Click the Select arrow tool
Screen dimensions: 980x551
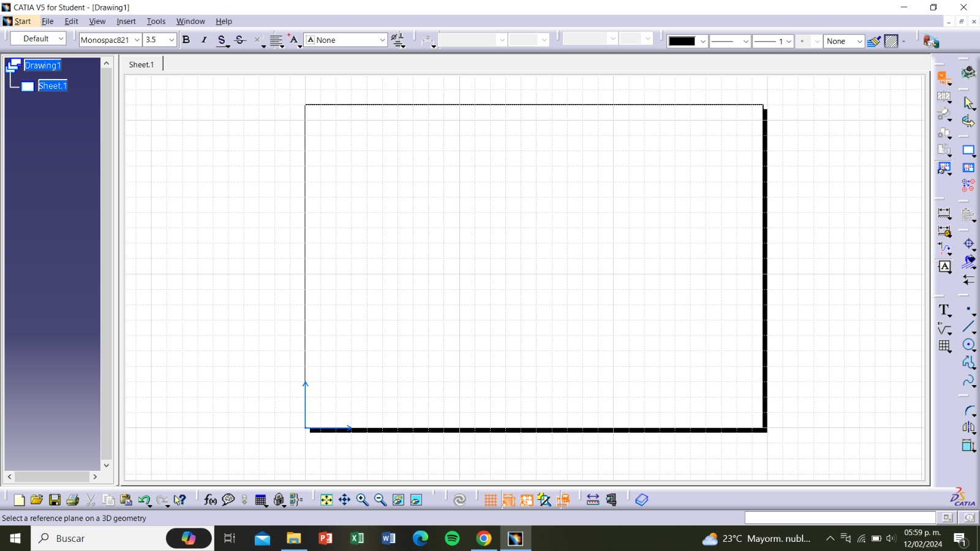click(x=968, y=103)
